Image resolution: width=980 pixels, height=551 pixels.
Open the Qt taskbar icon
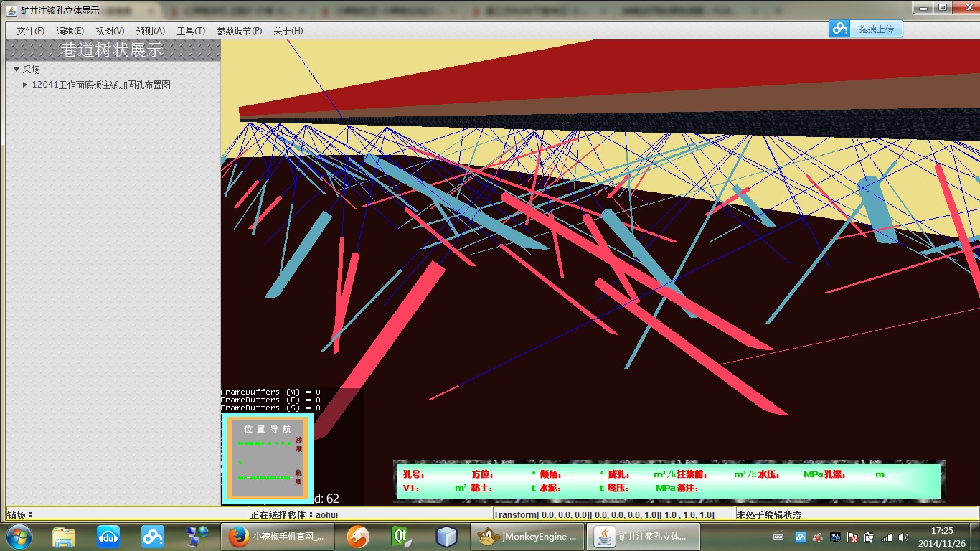tap(402, 536)
